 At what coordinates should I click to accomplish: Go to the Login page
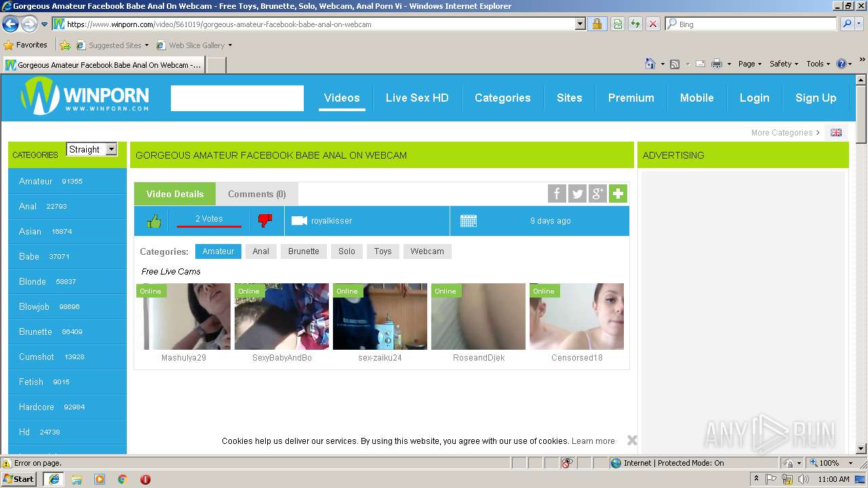(x=754, y=98)
